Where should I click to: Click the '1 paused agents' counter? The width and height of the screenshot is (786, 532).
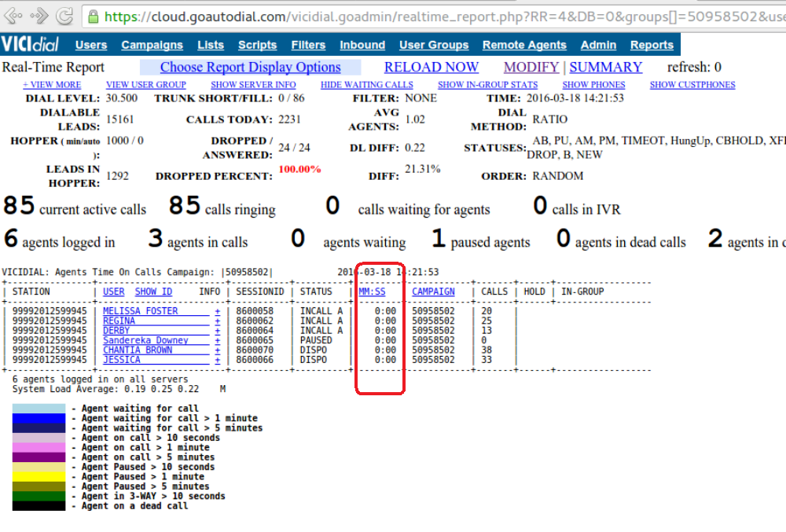click(x=481, y=239)
